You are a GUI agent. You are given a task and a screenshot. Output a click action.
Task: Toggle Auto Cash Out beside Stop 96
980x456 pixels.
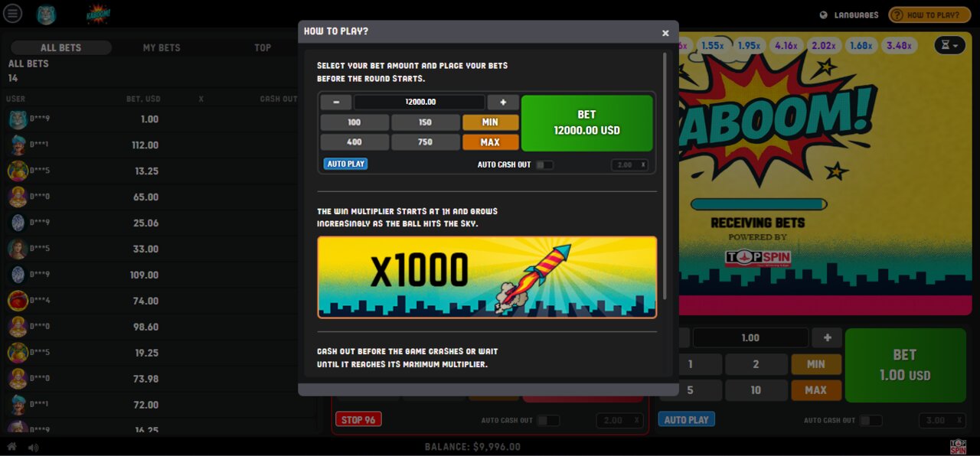[x=548, y=420]
